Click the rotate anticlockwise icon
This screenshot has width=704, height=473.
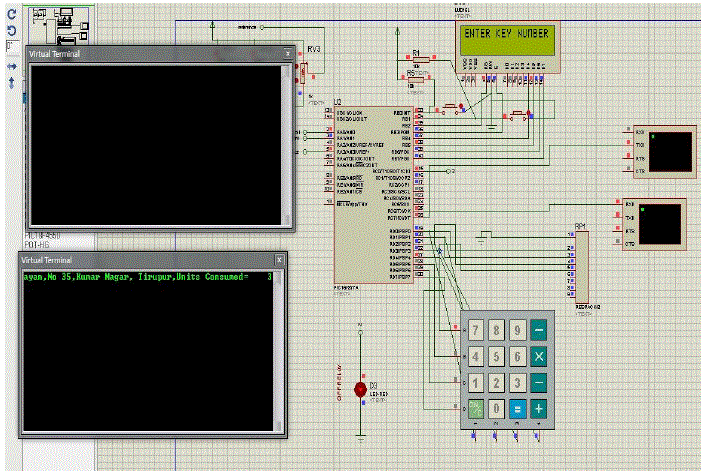click(11, 30)
